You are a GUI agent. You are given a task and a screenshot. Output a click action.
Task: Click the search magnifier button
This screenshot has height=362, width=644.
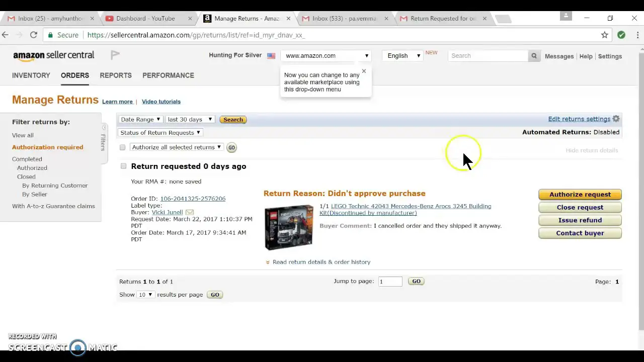534,56
